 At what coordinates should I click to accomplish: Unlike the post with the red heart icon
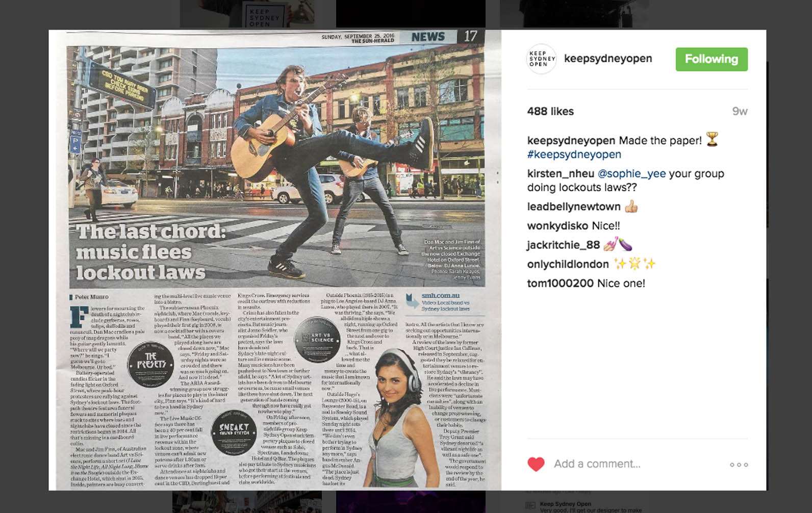536,464
